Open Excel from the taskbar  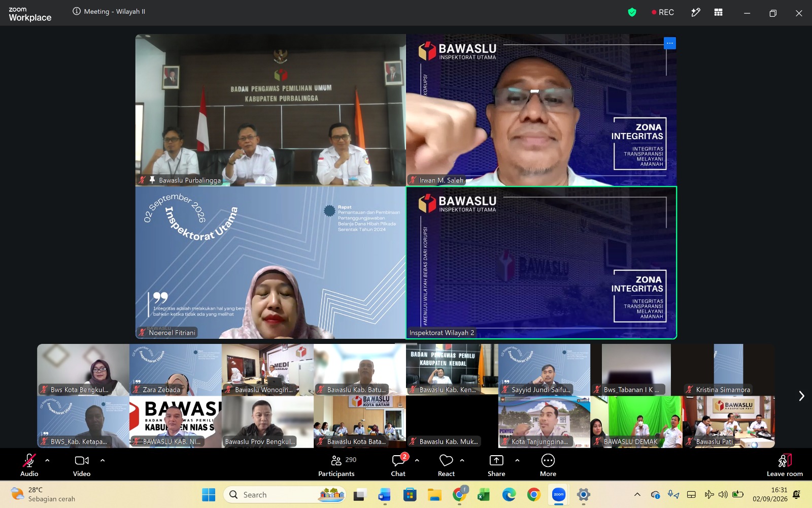tap(484, 494)
